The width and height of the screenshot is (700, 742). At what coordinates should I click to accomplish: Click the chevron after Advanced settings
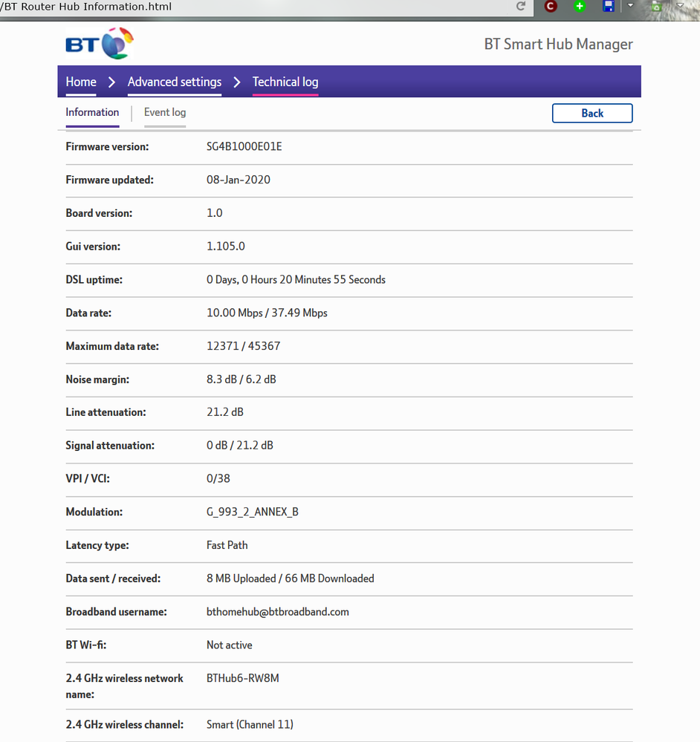click(x=237, y=82)
